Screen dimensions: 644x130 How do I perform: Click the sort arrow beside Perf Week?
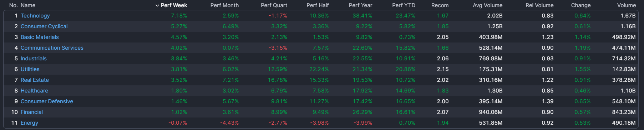(157, 5)
